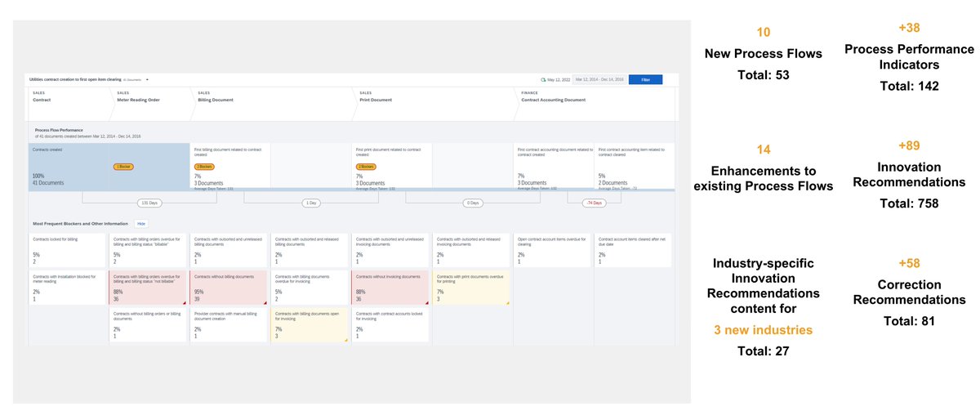
Task: Click the date range field Mar 12, 2014 - Dec 14, 2016
Action: pos(599,80)
